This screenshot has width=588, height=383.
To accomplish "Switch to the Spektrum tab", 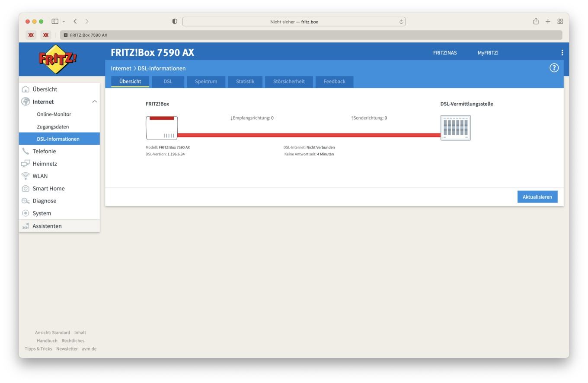I will (x=206, y=82).
